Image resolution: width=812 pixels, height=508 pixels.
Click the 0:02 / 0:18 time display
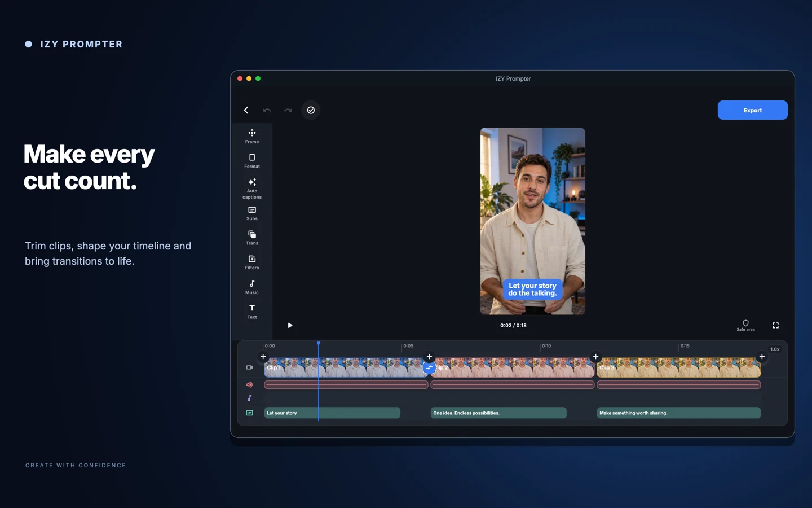[x=513, y=325]
